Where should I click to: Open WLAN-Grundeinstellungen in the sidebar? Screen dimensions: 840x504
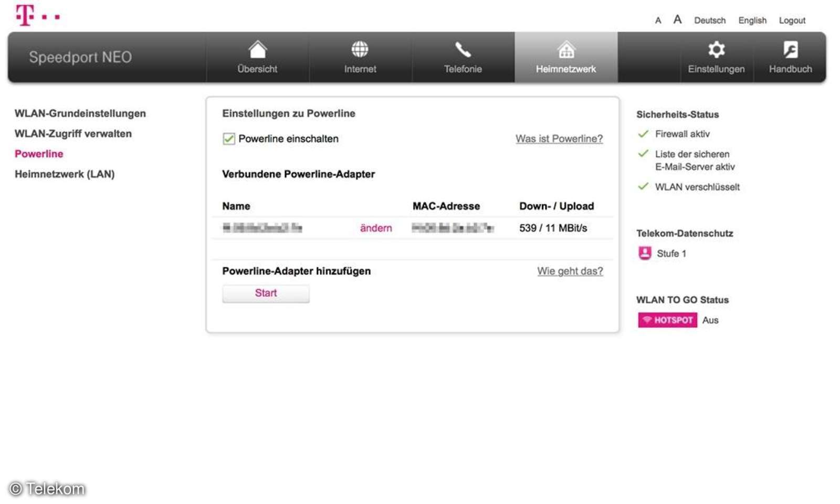[80, 113]
